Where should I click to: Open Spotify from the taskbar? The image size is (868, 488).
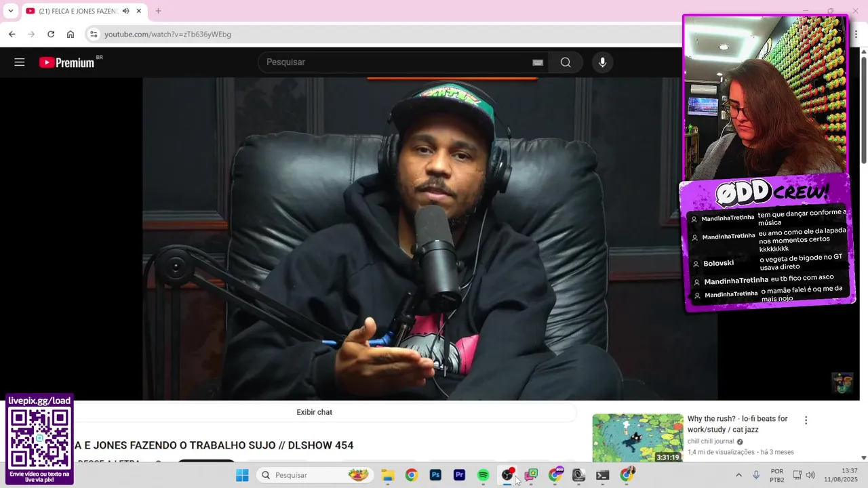(483, 475)
